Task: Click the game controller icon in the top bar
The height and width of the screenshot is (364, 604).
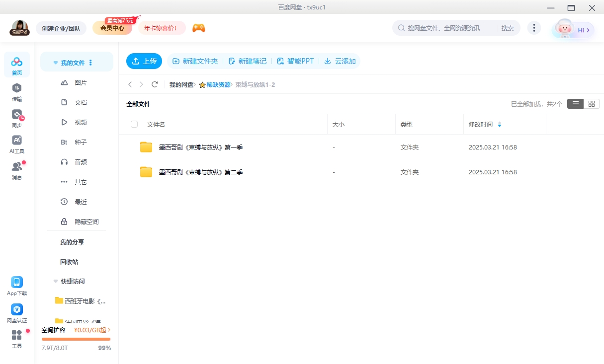Action: pos(198,28)
